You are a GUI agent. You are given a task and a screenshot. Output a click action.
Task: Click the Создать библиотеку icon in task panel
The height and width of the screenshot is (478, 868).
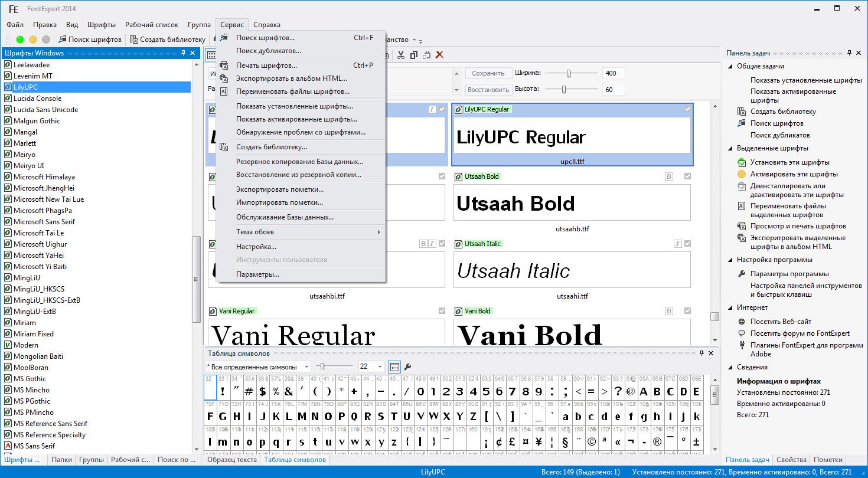coord(742,112)
